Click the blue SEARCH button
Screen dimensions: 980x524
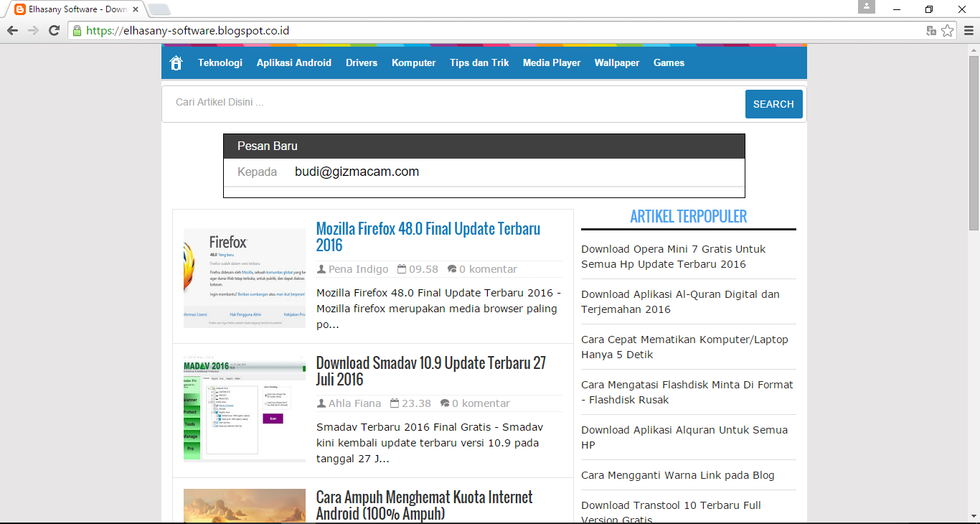tap(773, 104)
